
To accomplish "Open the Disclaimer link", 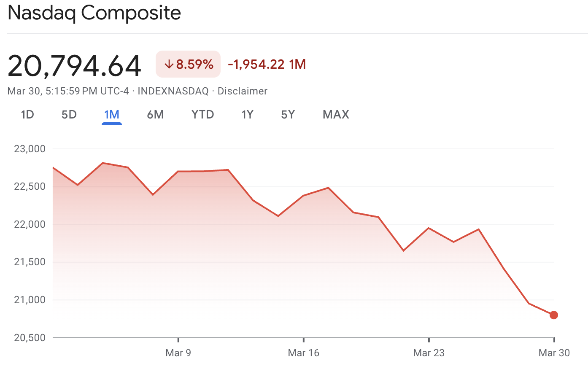I will [243, 91].
